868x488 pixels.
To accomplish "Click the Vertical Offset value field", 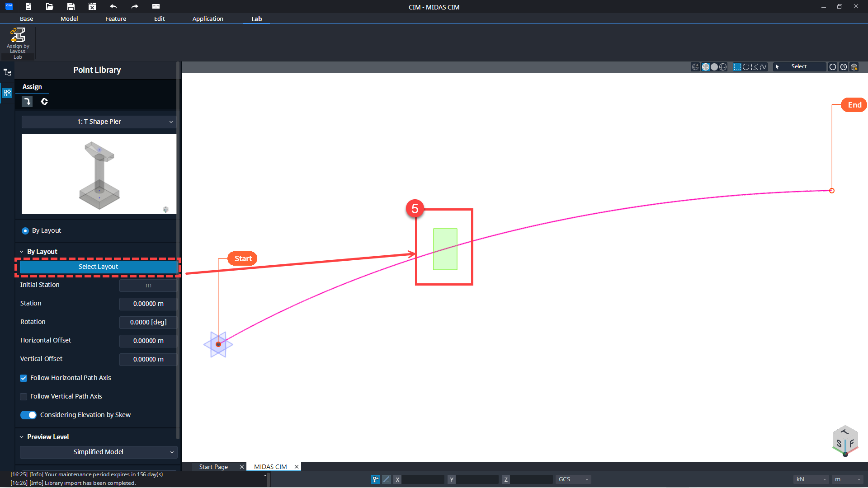I will point(148,360).
